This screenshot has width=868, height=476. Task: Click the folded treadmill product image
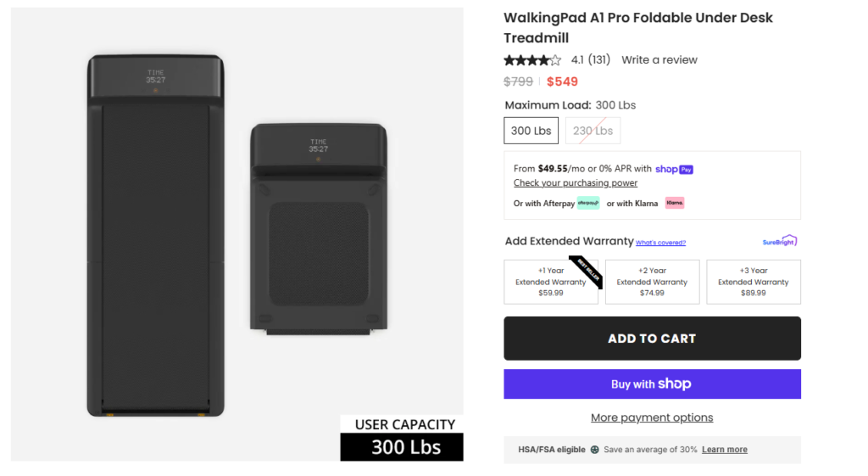pos(318,227)
